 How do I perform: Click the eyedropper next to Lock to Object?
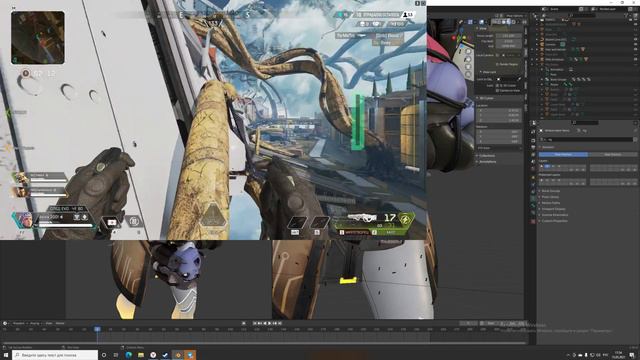coord(519,79)
